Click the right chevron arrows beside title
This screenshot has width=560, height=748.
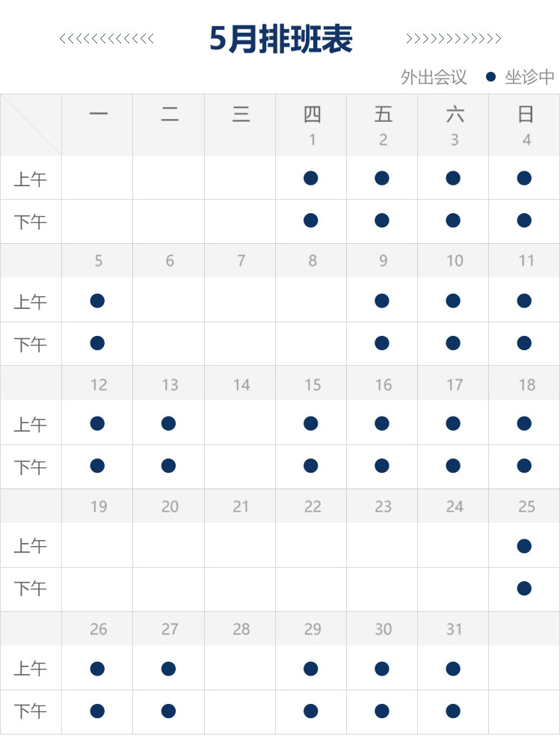pyautogui.click(x=453, y=39)
